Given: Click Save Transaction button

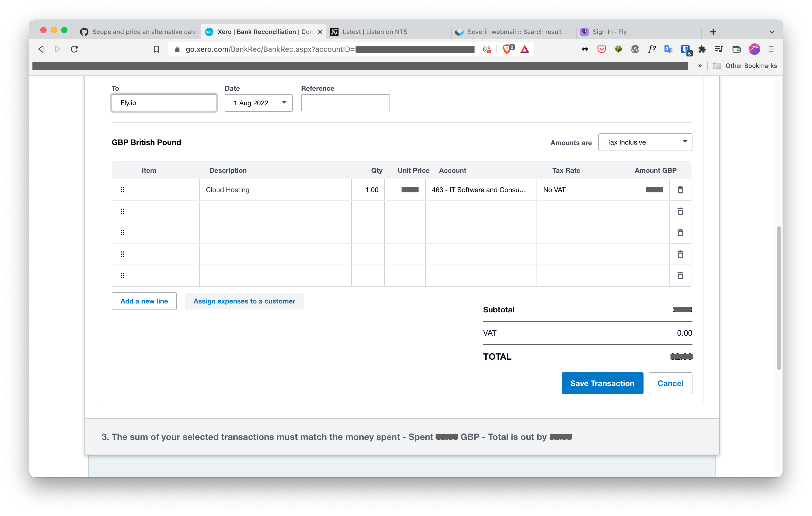Looking at the screenshot, I should tap(602, 383).
